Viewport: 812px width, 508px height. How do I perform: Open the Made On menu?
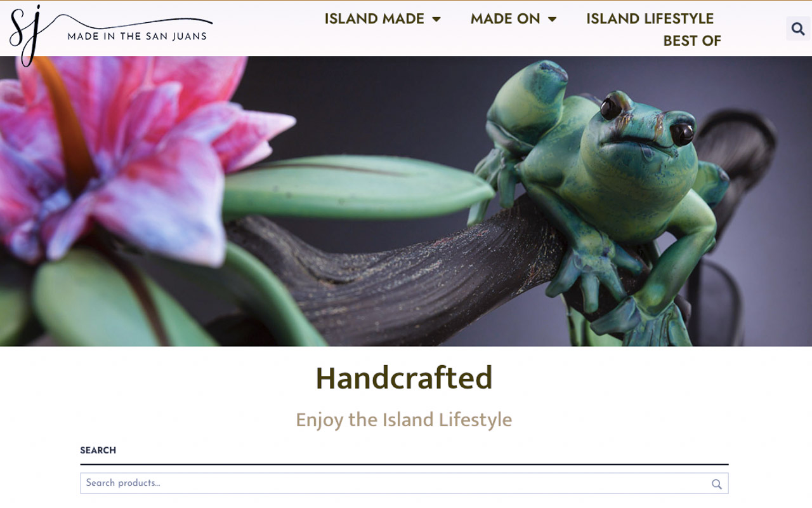click(505, 19)
